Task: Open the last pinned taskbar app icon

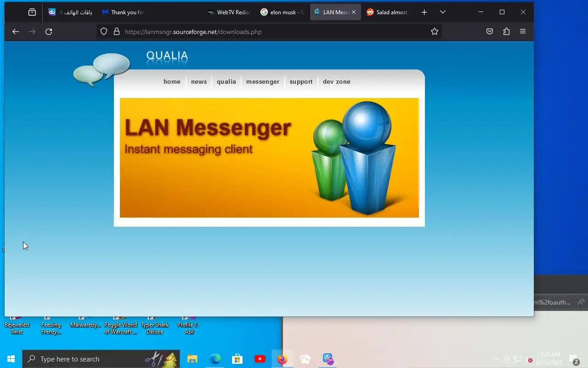Action: [x=328, y=359]
